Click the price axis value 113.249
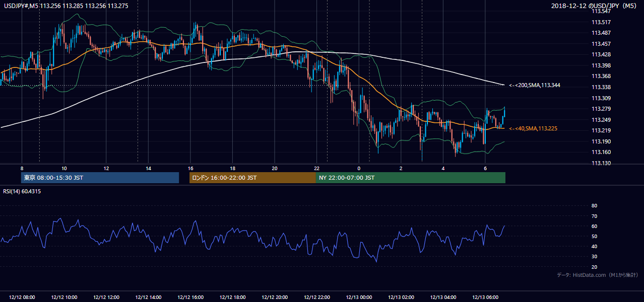 (601, 120)
